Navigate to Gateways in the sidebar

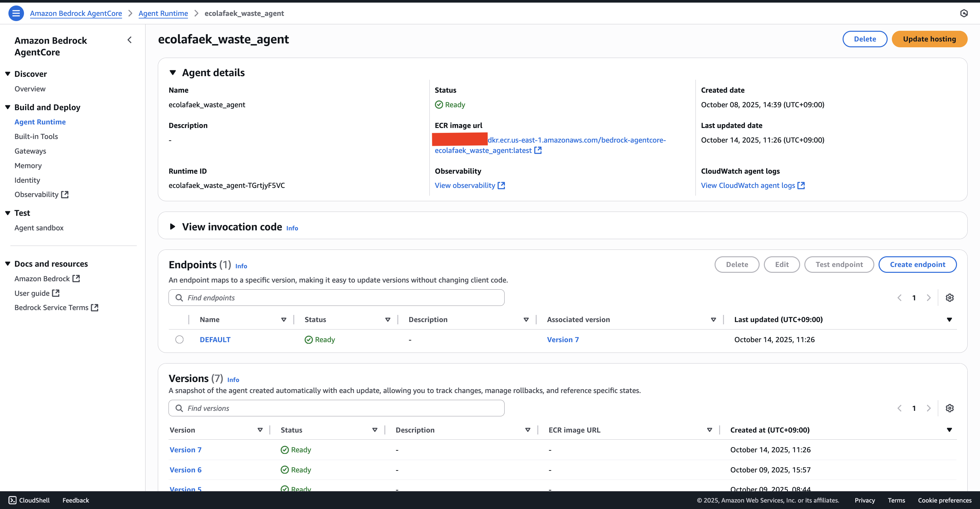(30, 151)
